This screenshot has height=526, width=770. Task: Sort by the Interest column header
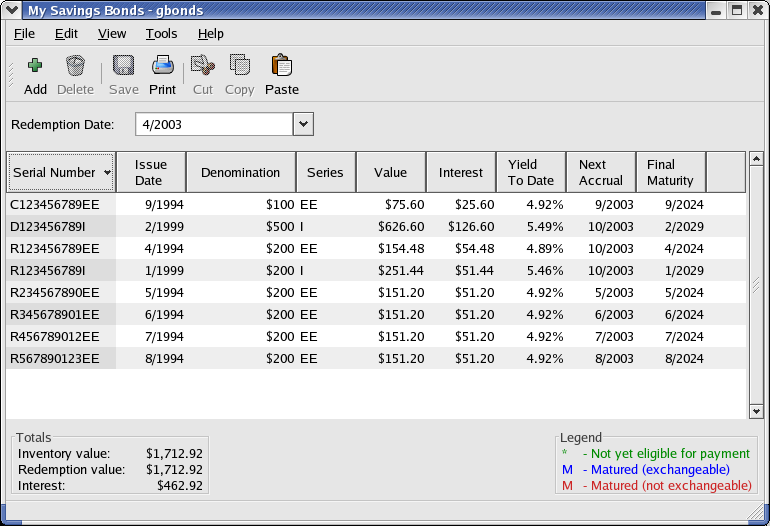461,172
